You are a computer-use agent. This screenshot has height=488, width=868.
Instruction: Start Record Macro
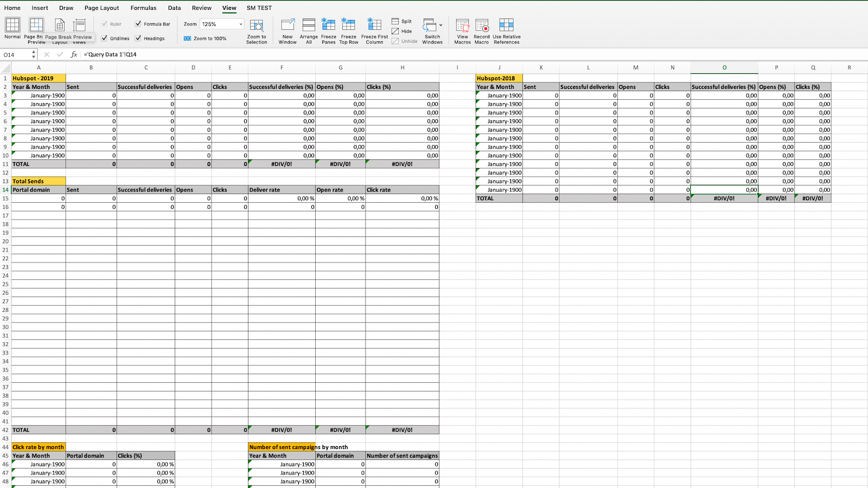482,30
